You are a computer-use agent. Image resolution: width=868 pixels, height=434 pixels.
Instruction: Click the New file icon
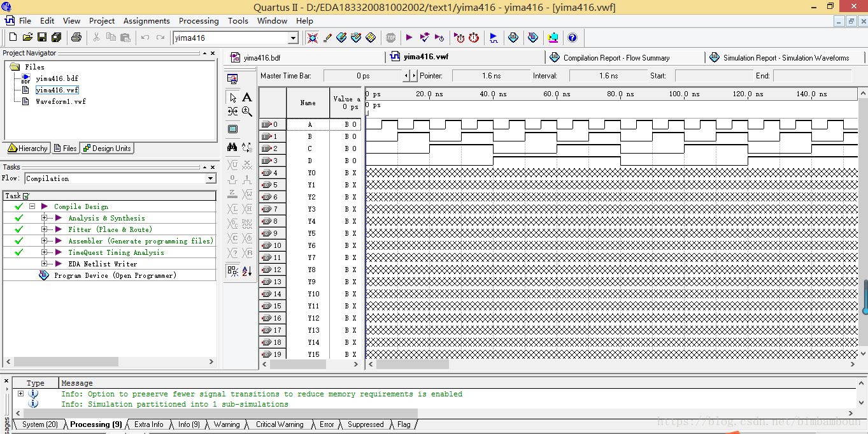[x=13, y=38]
